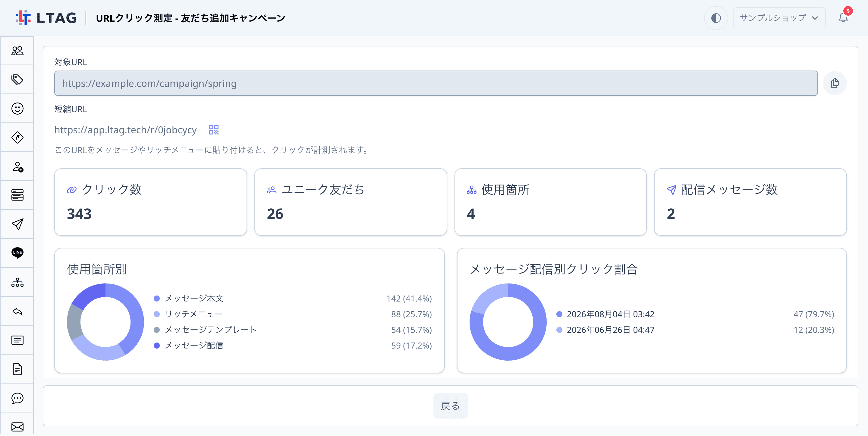Open the friends list sidebar icon

(17, 51)
